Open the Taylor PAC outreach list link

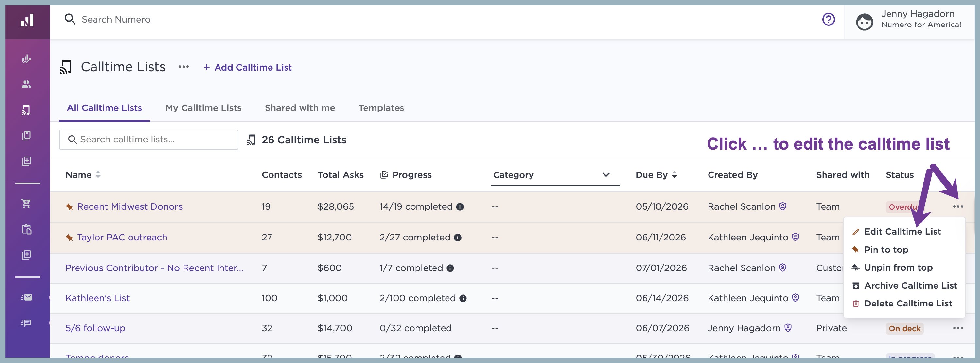click(x=122, y=238)
